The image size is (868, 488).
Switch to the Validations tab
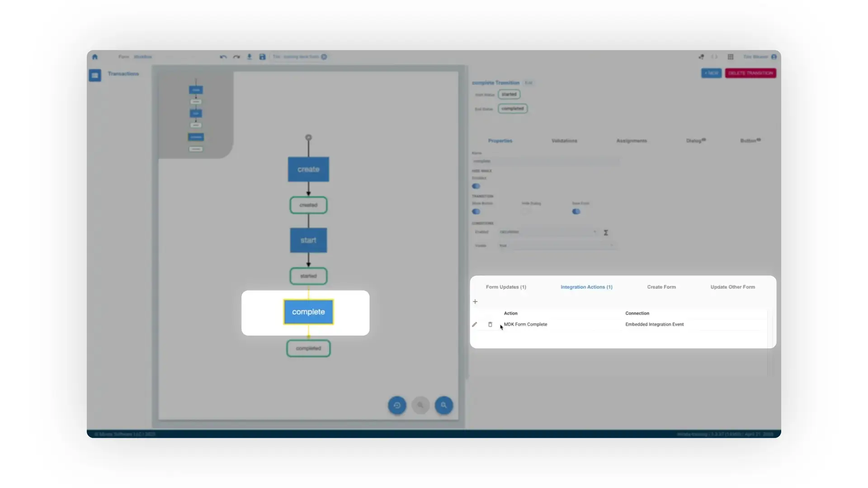pyautogui.click(x=564, y=141)
